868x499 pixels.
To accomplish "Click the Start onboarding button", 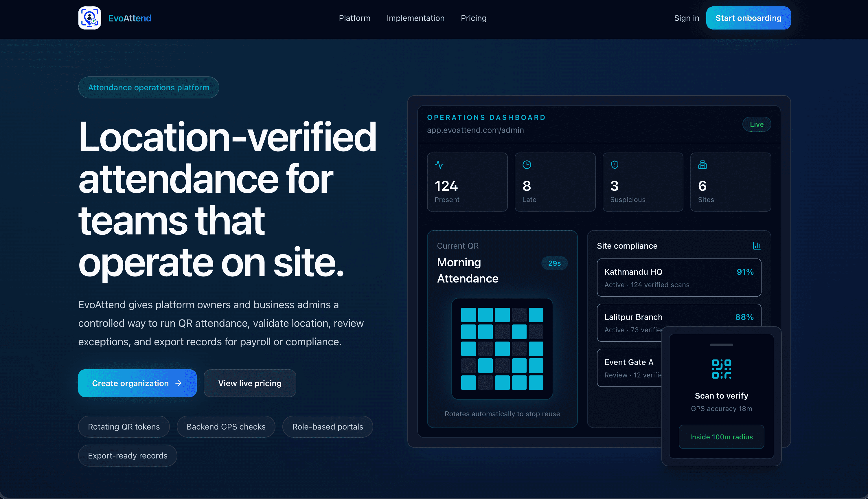I will (x=749, y=18).
